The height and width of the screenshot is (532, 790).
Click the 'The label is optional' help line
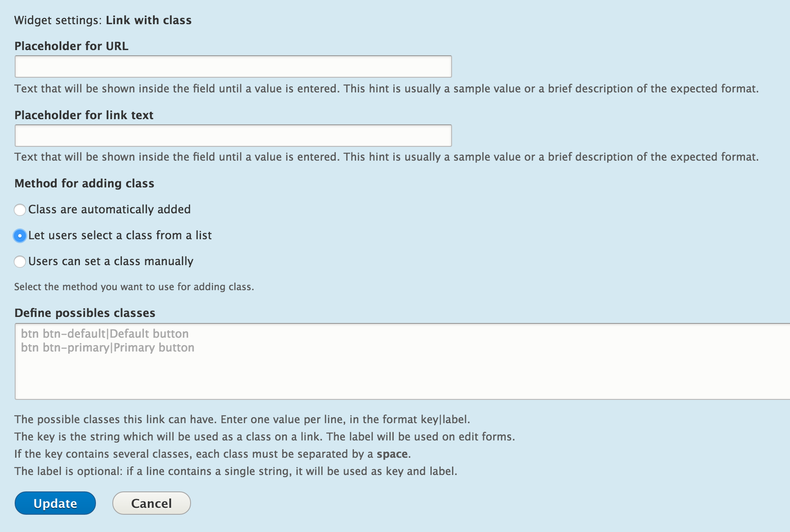tap(236, 471)
